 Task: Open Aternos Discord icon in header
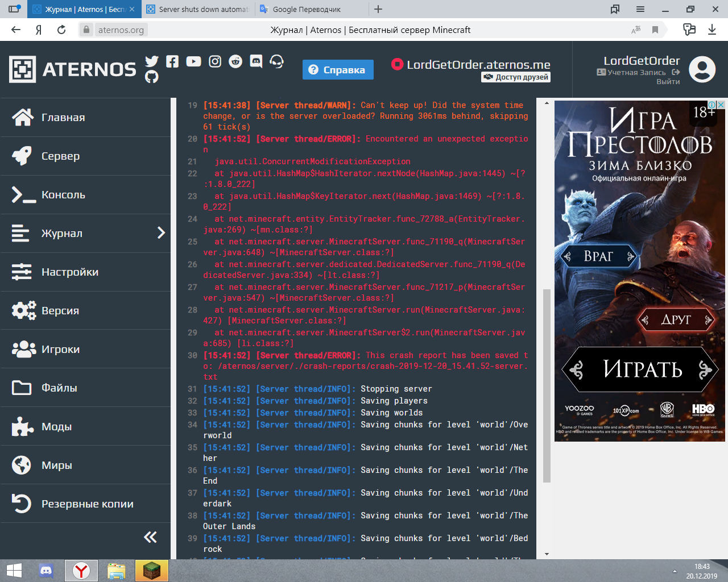click(x=257, y=61)
